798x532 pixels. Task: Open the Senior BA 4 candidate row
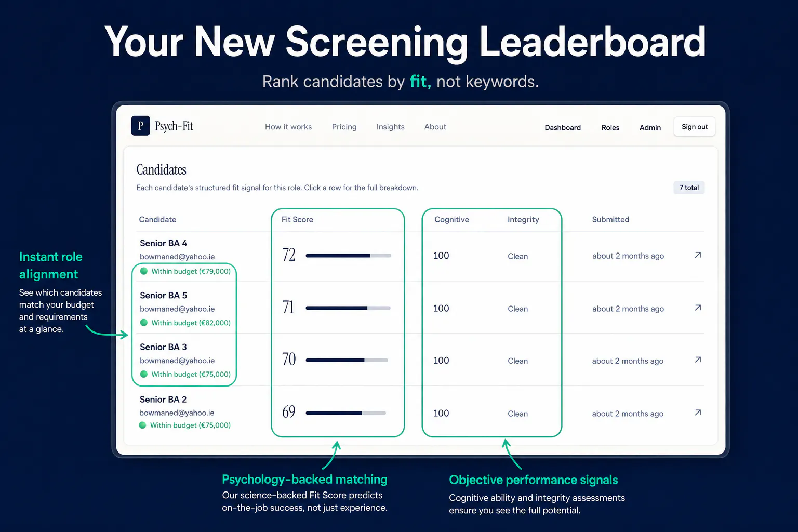coord(420,257)
